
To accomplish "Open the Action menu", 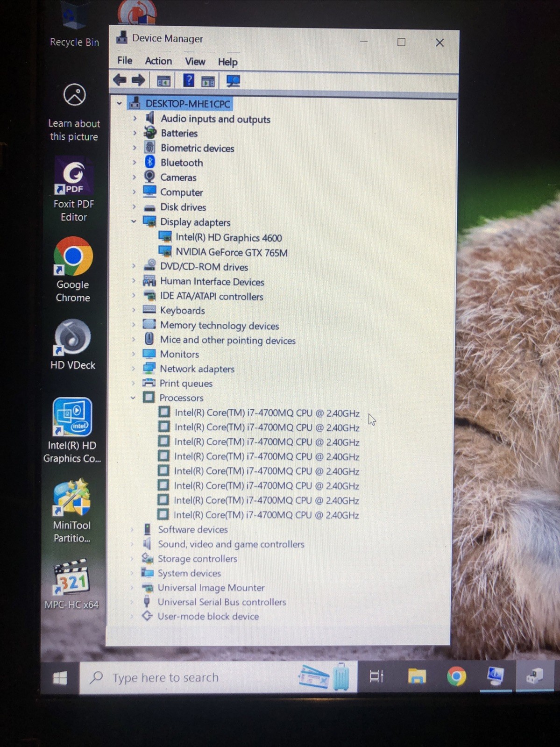I will tap(158, 61).
